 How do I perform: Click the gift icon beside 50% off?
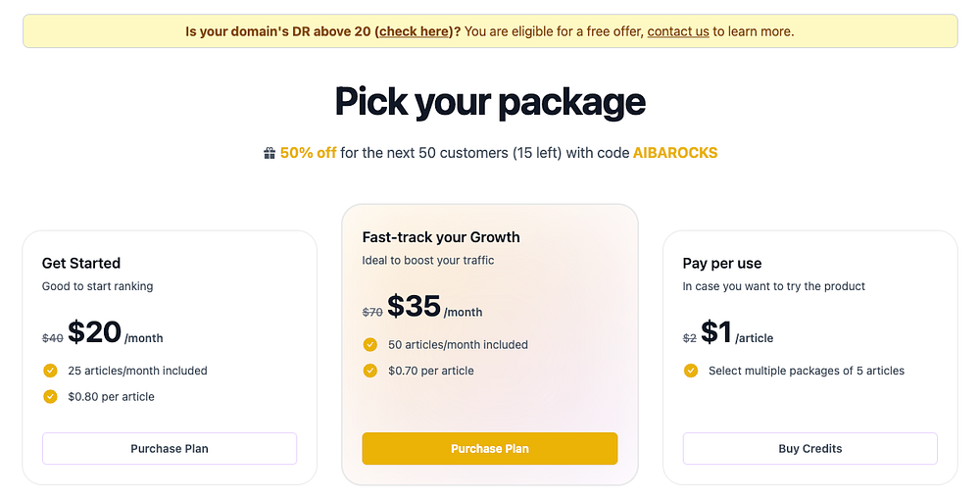(269, 153)
